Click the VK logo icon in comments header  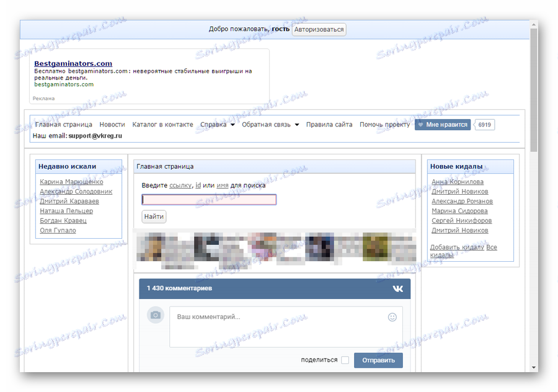coord(398,288)
